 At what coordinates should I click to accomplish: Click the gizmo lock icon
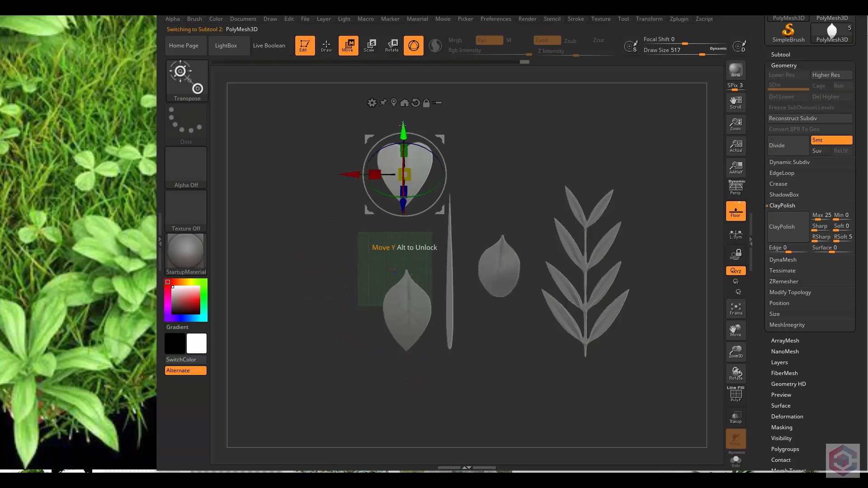point(426,103)
